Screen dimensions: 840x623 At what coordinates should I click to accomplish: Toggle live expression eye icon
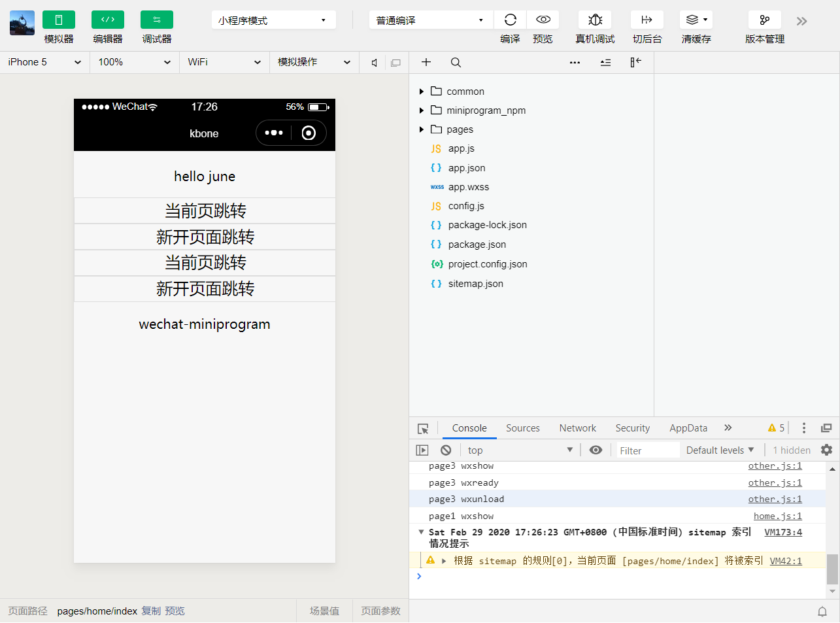coord(596,450)
